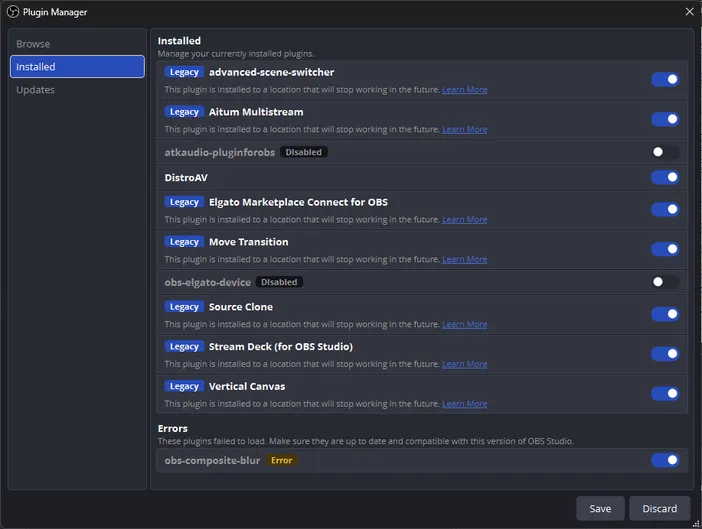Click the Move Transition plugin name
Image resolution: width=702 pixels, height=529 pixels.
coord(248,242)
